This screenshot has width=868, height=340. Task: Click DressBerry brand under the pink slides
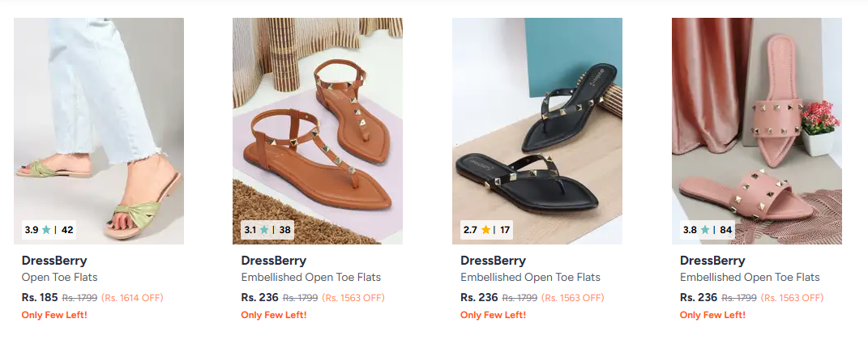pyautogui.click(x=712, y=261)
